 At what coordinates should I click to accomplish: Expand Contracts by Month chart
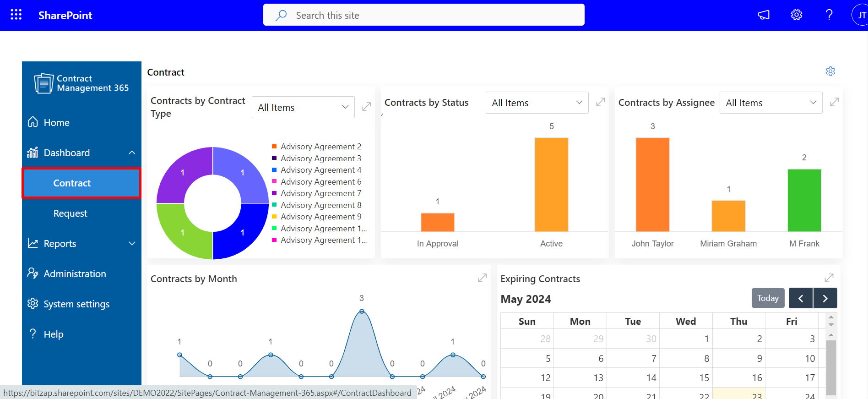coord(483,278)
